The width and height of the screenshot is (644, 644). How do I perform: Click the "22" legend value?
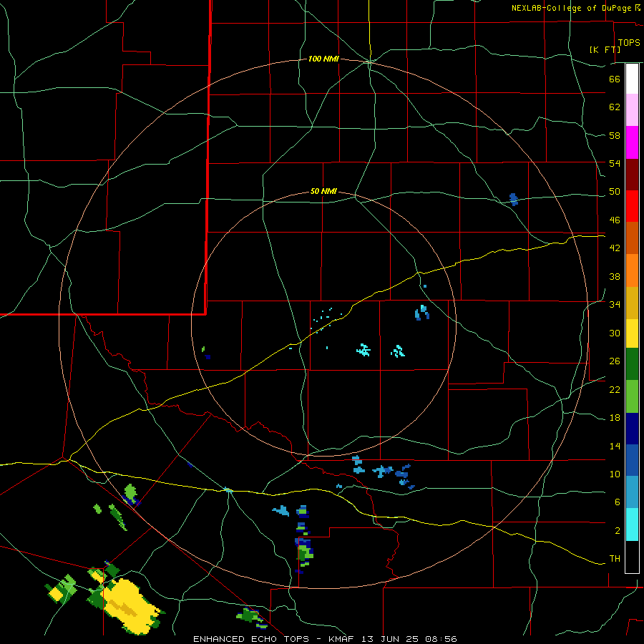pyautogui.click(x=615, y=389)
